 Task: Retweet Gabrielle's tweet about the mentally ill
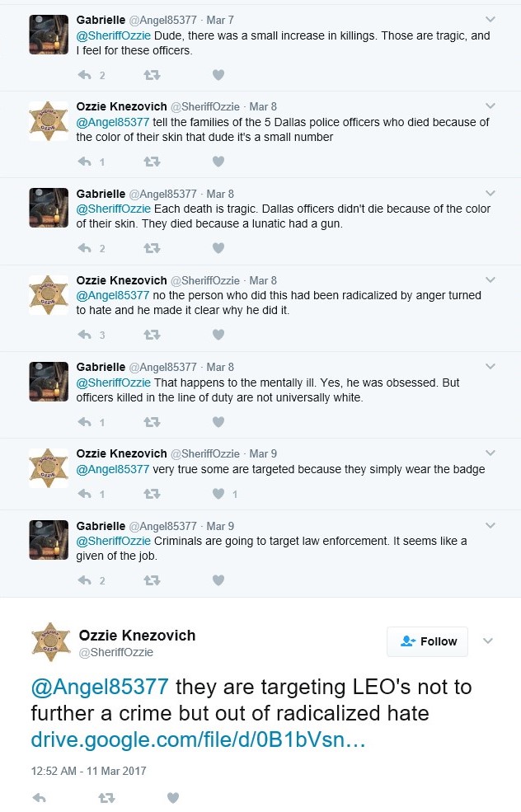coord(152,421)
